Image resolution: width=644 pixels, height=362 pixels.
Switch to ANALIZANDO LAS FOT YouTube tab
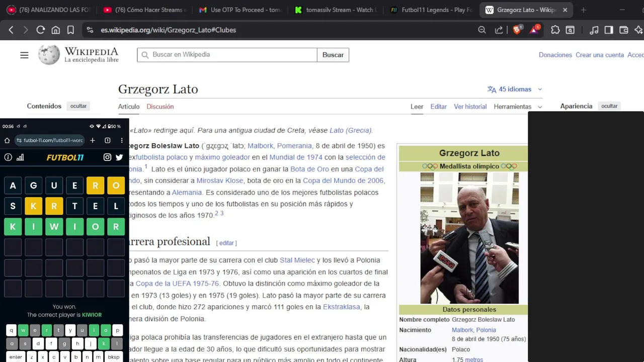pyautogui.click(x=49, y=10)
